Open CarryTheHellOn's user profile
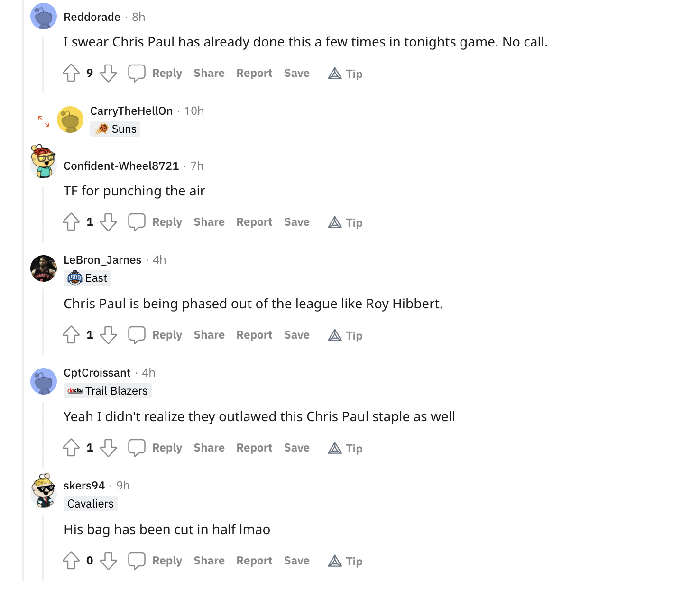 click(131, 111)
